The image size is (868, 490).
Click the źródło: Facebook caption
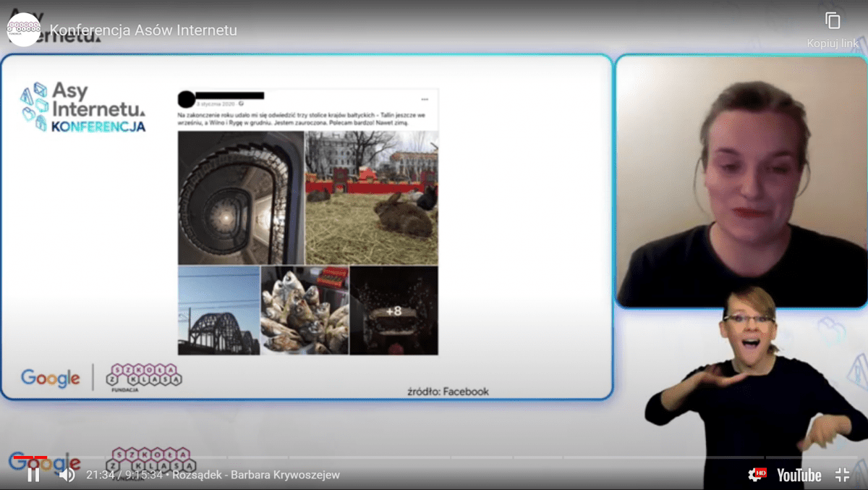pos(448,392)
